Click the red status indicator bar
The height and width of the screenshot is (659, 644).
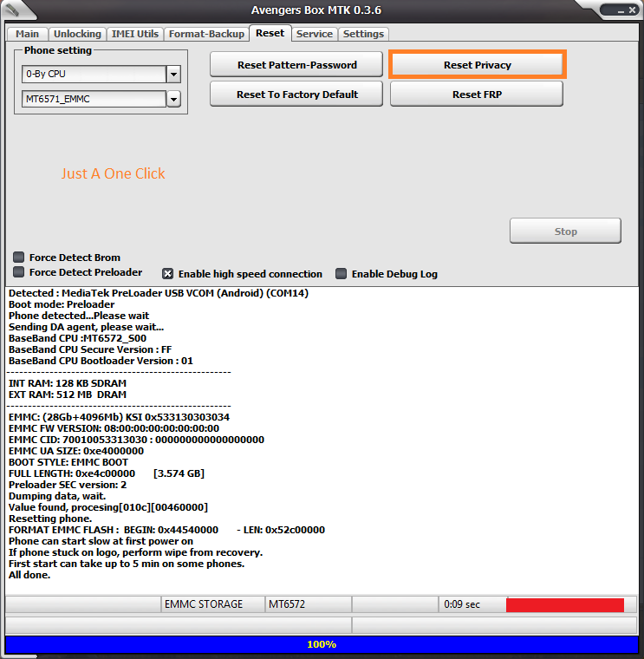click(565, 604)
